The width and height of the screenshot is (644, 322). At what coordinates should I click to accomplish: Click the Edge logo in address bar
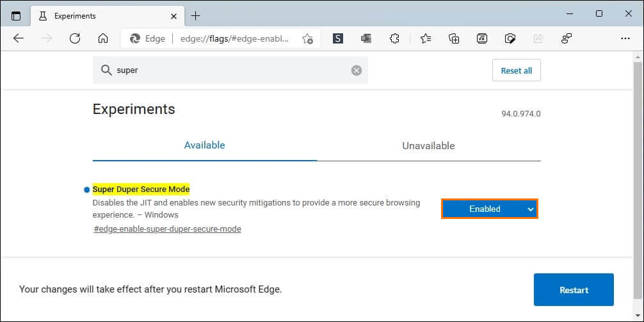(x=134, y=38)
